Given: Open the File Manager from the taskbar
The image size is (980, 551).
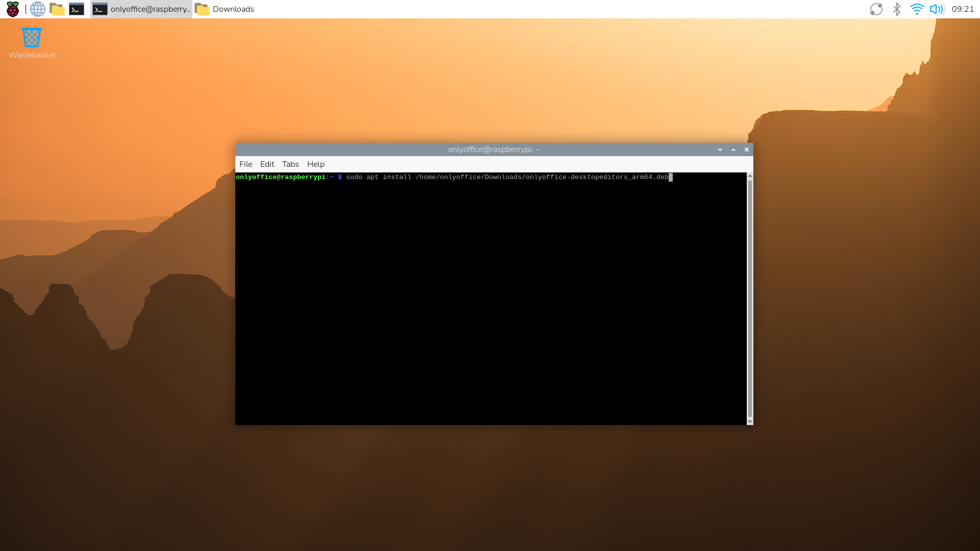Looking at the screenshot, I should tap(57, 9).
